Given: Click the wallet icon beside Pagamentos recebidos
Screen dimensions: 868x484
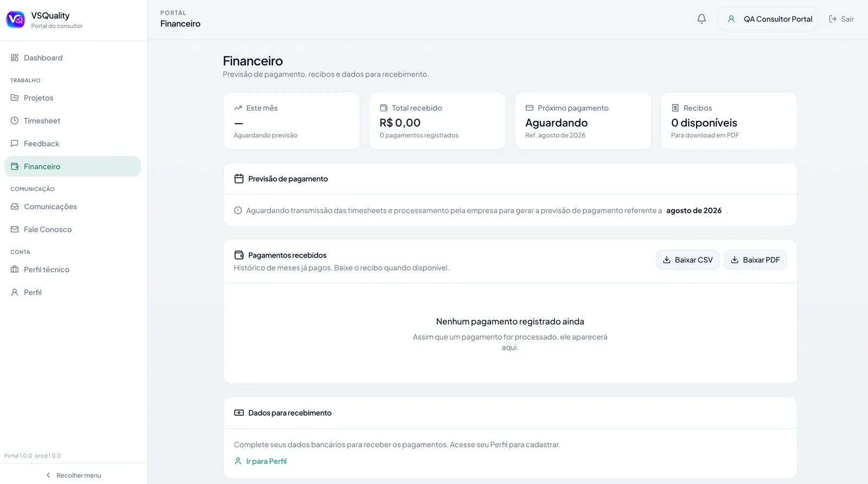Looking at the screenshot, I should (x=239, y=255).
